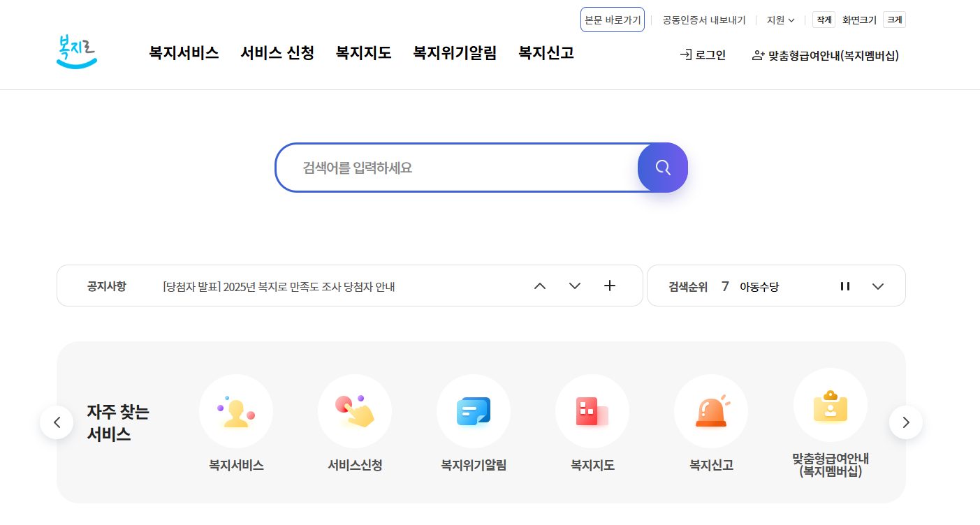The height and width of the screenshot is (525, 980).
Task: Click the right arrow of the services carousel
Action: point(905,422)
